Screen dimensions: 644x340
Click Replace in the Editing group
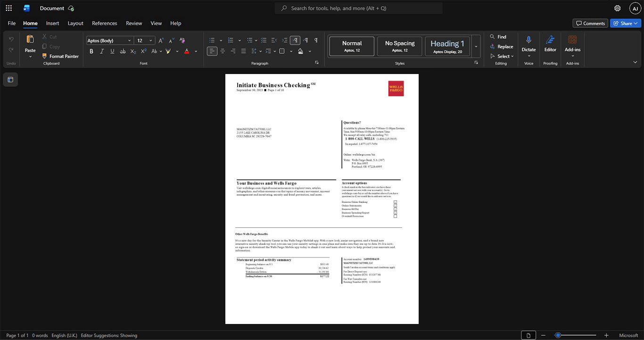(501, 46)
